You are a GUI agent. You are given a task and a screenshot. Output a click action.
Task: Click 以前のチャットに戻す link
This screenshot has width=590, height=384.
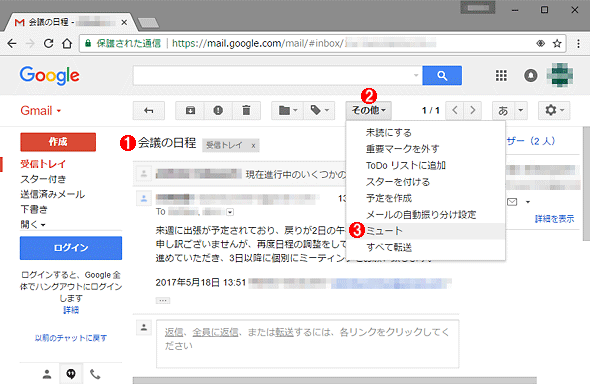pos(71,338)
